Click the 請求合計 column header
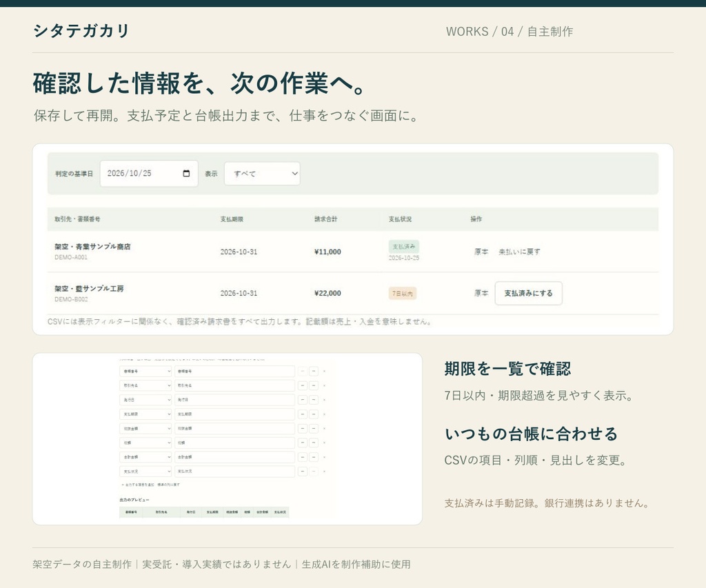706x588 pixels. pyautogui.click(x=326, y=219)
